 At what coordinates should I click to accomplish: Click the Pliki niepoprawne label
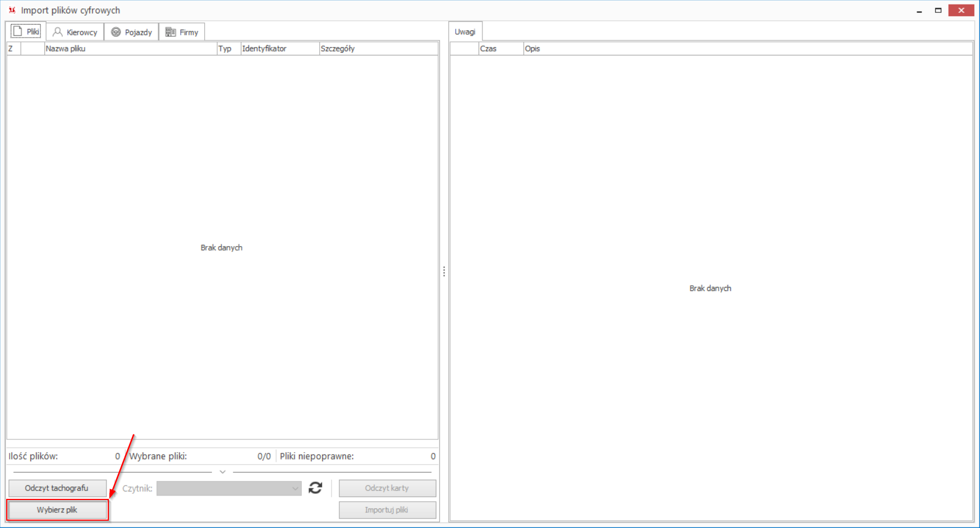pyautogui.click(x=317, y=456)
